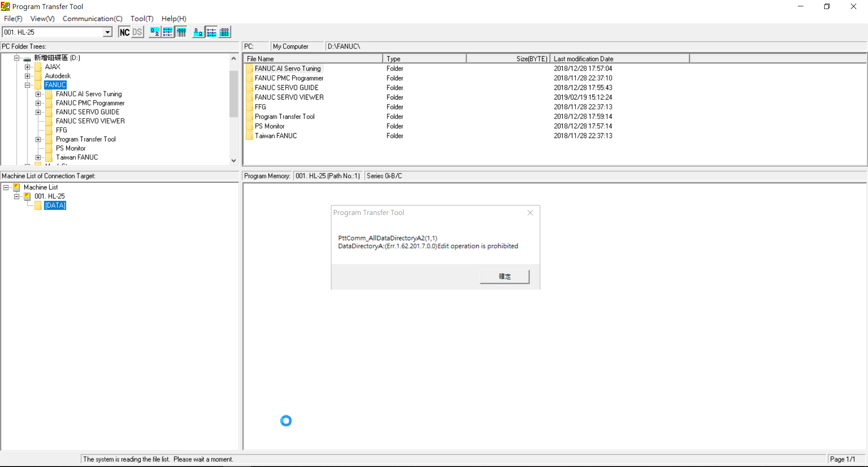Switch PC pane to details view
Image resolution: width=868 pixels, height=467 pixels.
click(181, 32)
